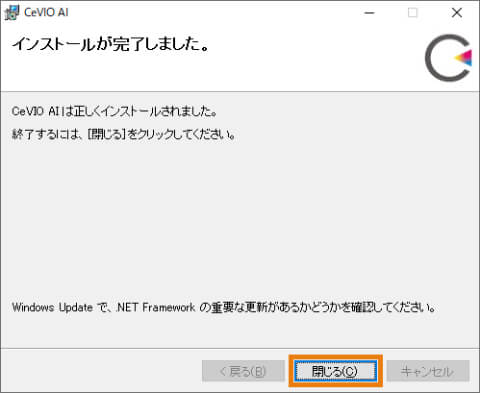Screen dimensions: 480x393
Task: Click the 閉じる(C) button to finish
Action: pyautogui.click(x=336, y=371)
